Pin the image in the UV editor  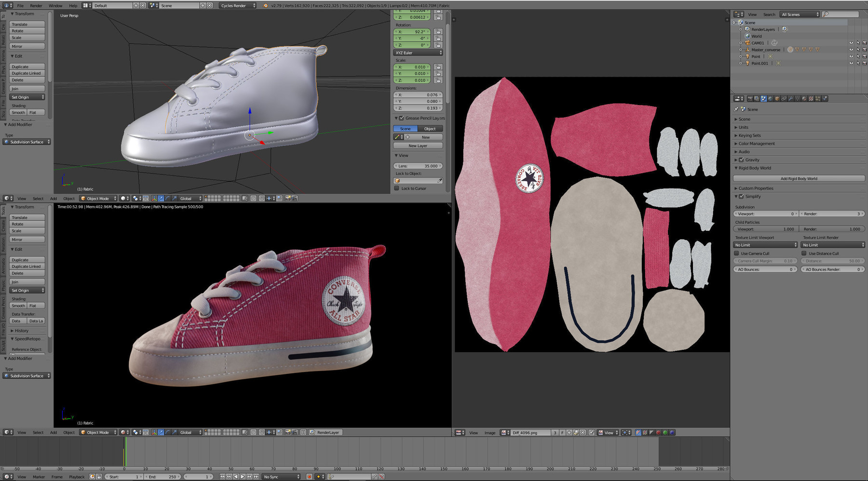click(592, 433)
